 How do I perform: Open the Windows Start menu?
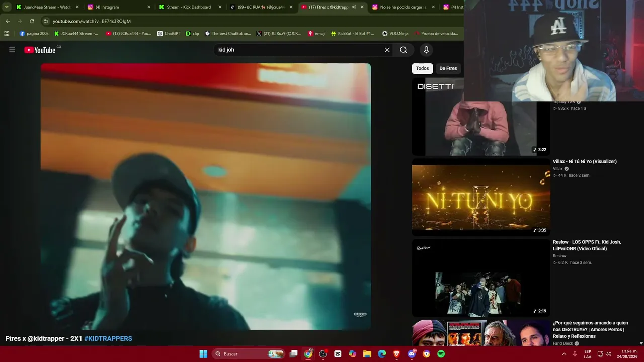(203, 354)
